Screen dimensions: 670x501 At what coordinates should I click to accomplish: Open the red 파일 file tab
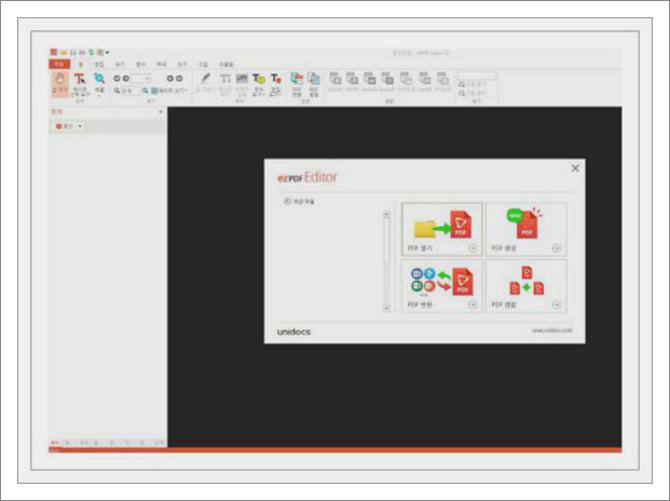(59, 64)
